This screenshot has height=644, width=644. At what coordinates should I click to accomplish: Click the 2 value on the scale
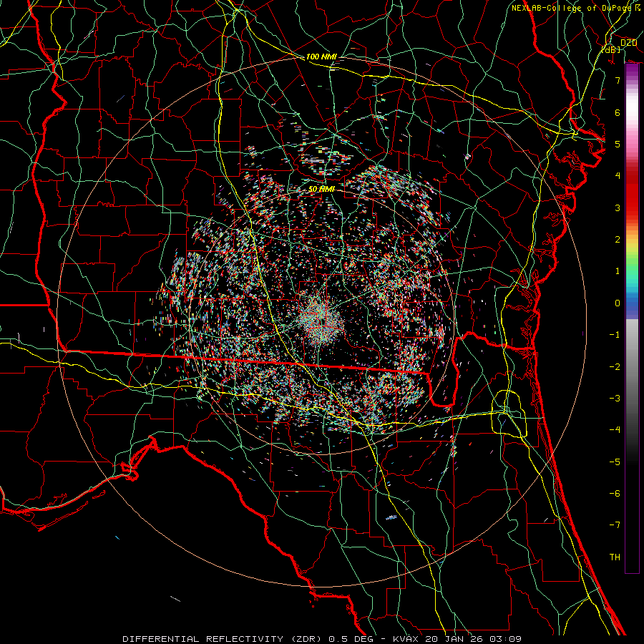[x=618, y=240]
